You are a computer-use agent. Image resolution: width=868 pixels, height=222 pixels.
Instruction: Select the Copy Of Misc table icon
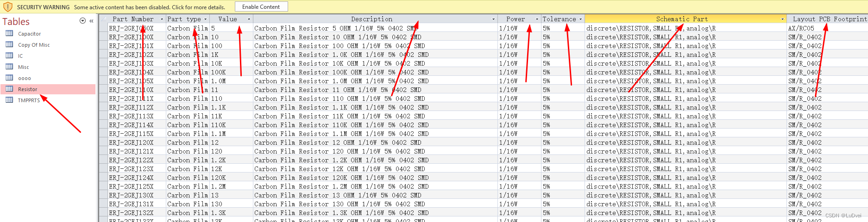[9, 44]
